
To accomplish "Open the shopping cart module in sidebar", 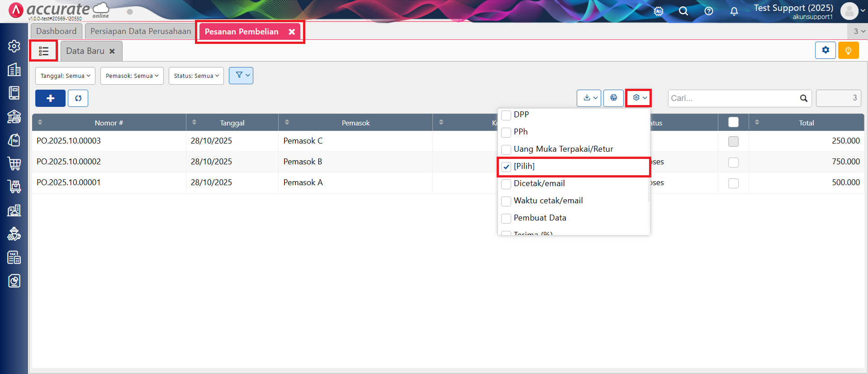I will click(14, 163).
